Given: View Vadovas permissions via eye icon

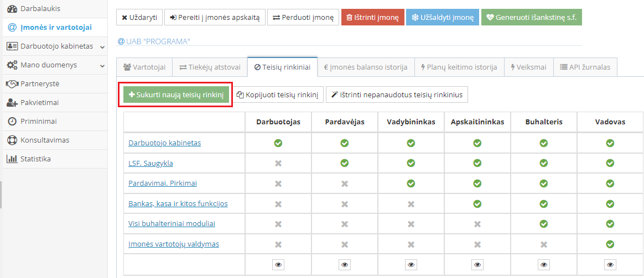Looking at the screenshot, I should click(x=610, y=265).
